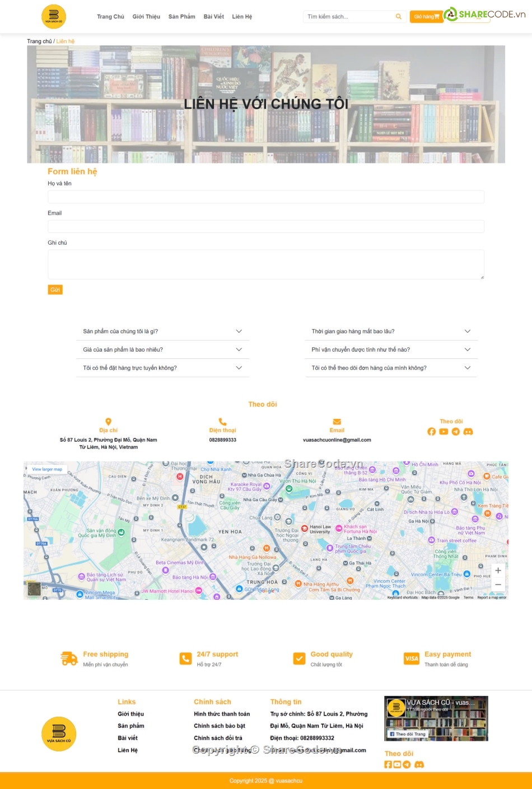Open footer YouTube icon under Theo dõi
Screen dimensions: 532x789
pyautogui.click(x=397, y=764)
